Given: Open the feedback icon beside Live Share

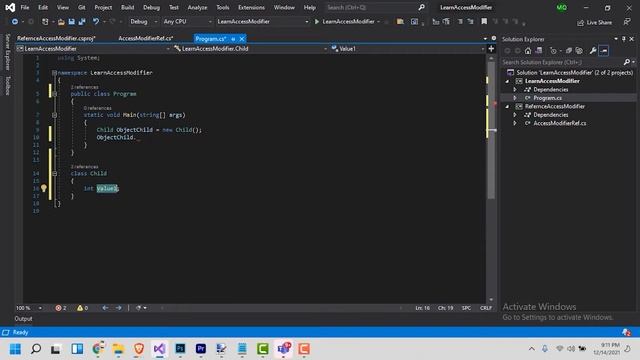Looking at the screenshot, I should point(627,22).
